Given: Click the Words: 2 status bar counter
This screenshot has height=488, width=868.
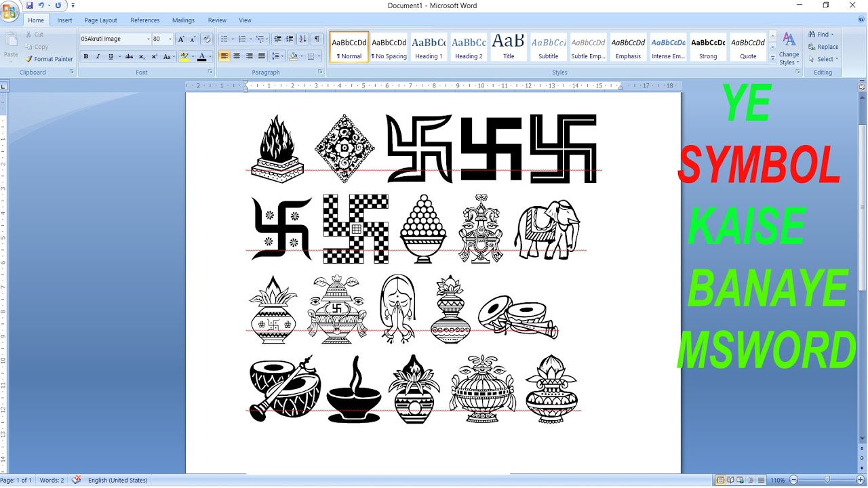Looking at the screenshot, I should coord(52,480).
